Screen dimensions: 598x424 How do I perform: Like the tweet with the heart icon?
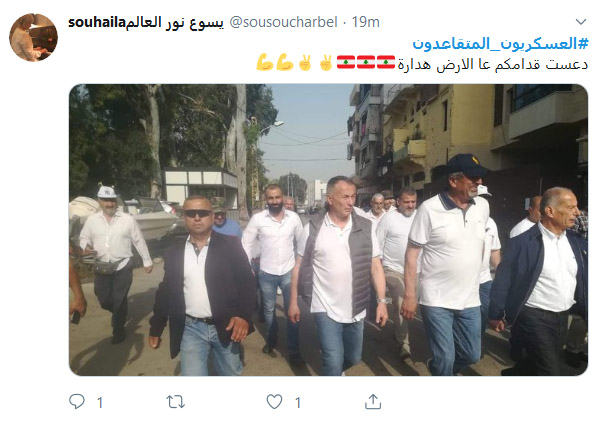(274, 402)
